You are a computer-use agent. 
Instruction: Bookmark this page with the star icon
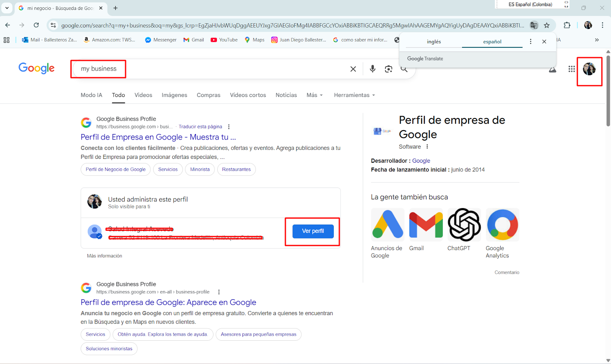click(547, 25)
